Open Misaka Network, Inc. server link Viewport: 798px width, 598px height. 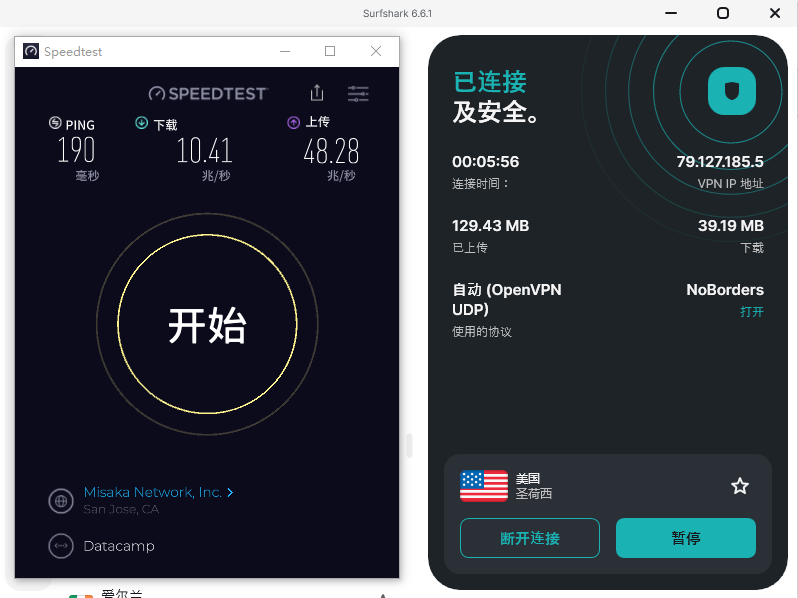(152, 492)
